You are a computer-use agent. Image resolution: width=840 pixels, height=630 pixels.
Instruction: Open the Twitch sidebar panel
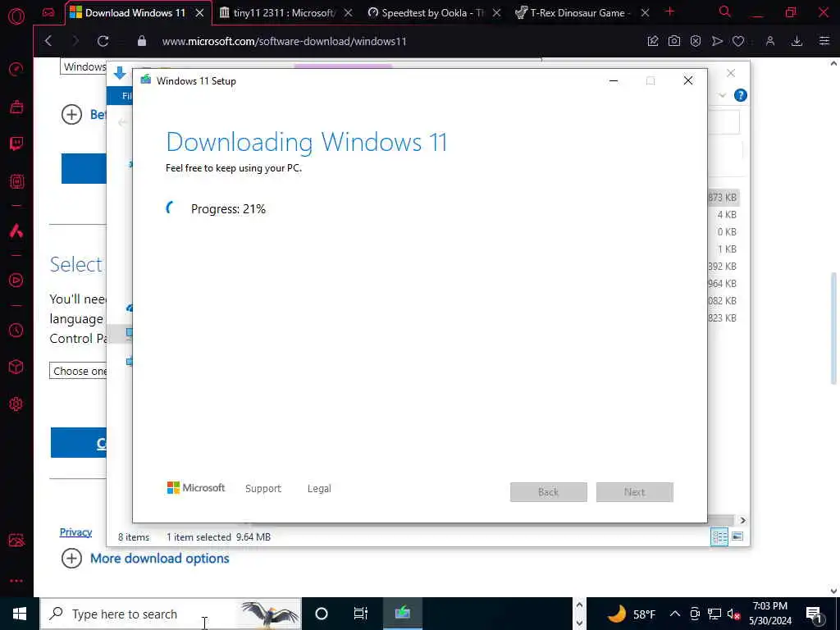point(16,144)
